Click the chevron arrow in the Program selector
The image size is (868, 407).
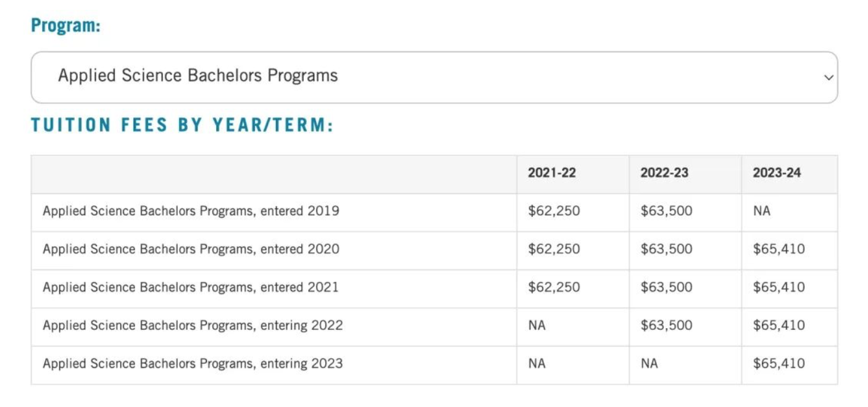click(828, 78)
